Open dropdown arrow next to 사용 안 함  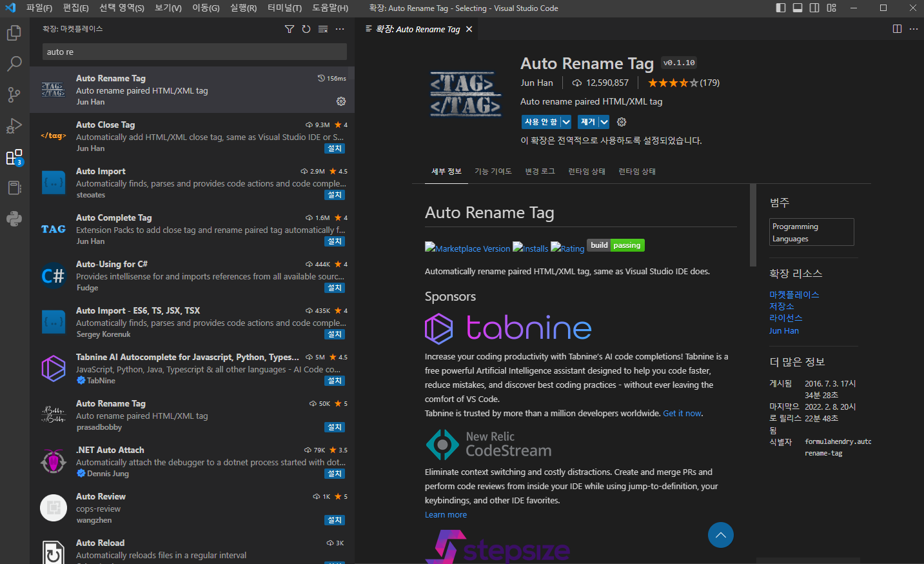click(566, 122)
